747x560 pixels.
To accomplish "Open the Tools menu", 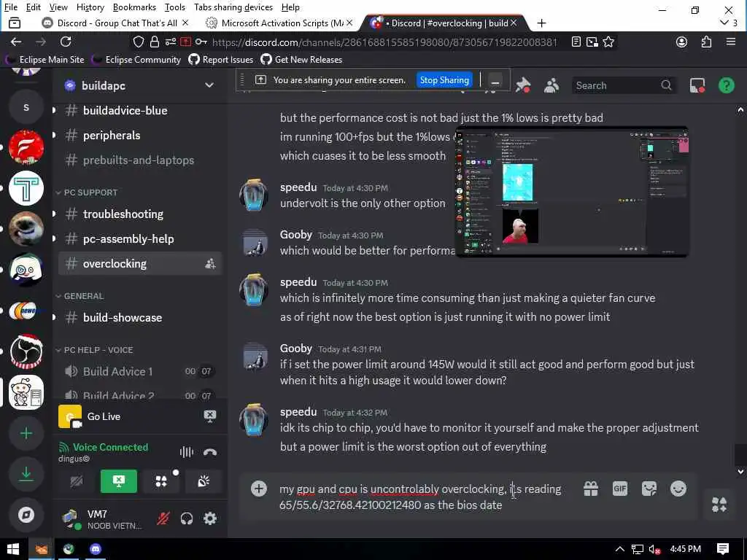I will point(175,7).
